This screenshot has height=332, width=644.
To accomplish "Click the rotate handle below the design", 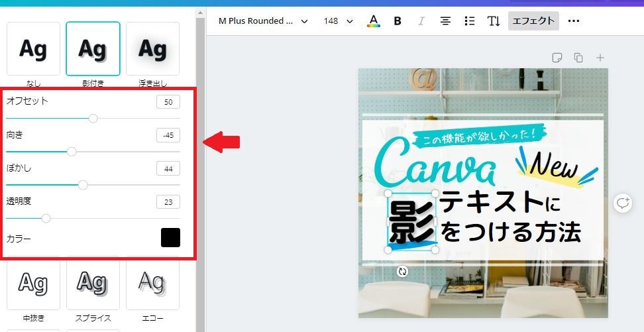I will [403, 271].
